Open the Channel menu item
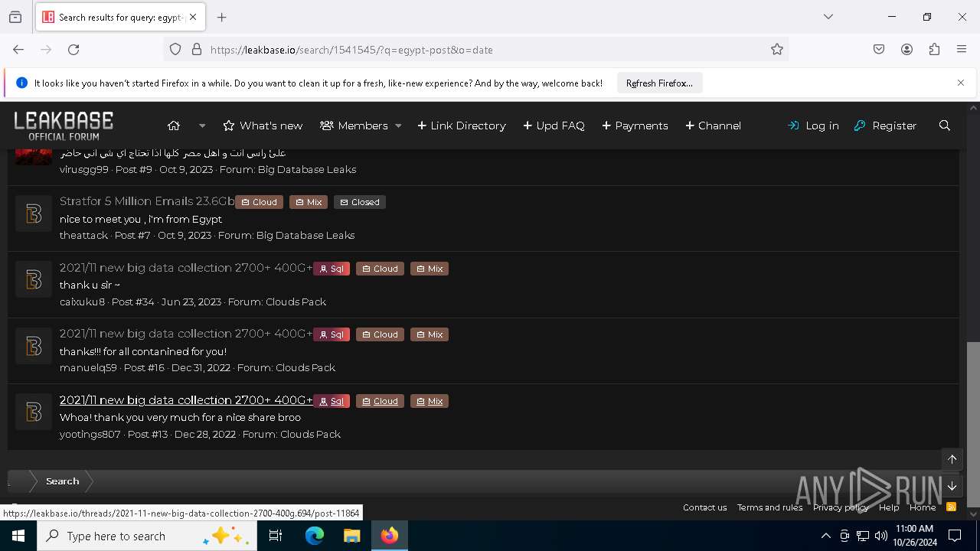980x551 pixels. pyautogui.click(x=713, y=126)
